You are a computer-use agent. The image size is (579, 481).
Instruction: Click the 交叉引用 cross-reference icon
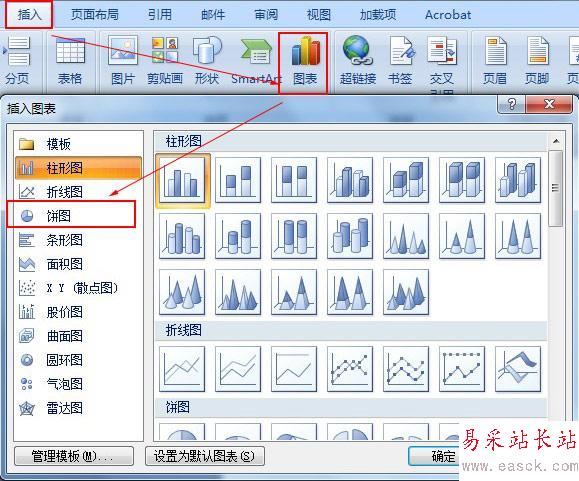[442, 63]
